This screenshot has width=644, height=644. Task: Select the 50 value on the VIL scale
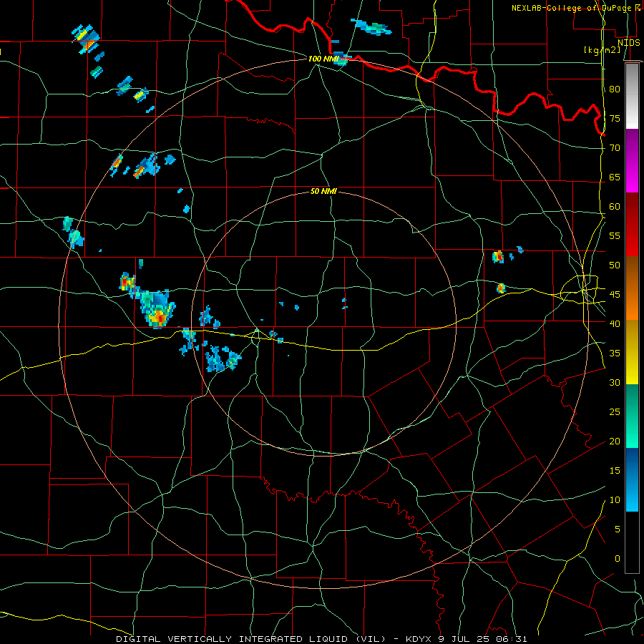pos(615,265)
